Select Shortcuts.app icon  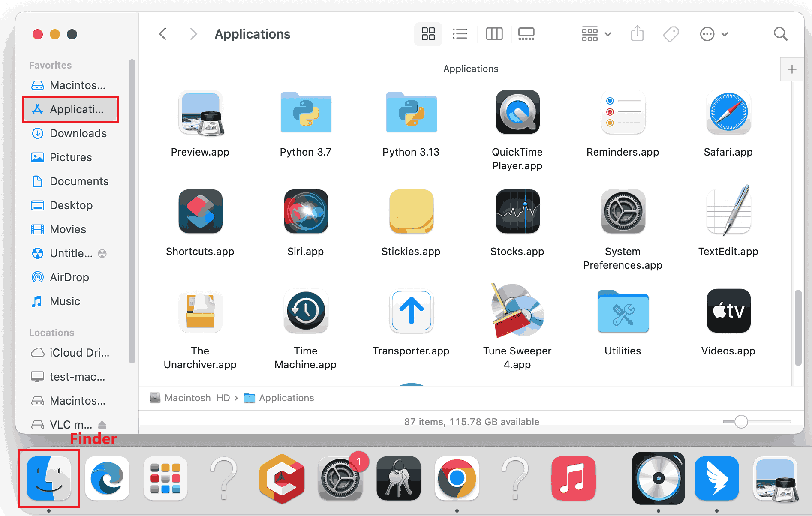200,212
